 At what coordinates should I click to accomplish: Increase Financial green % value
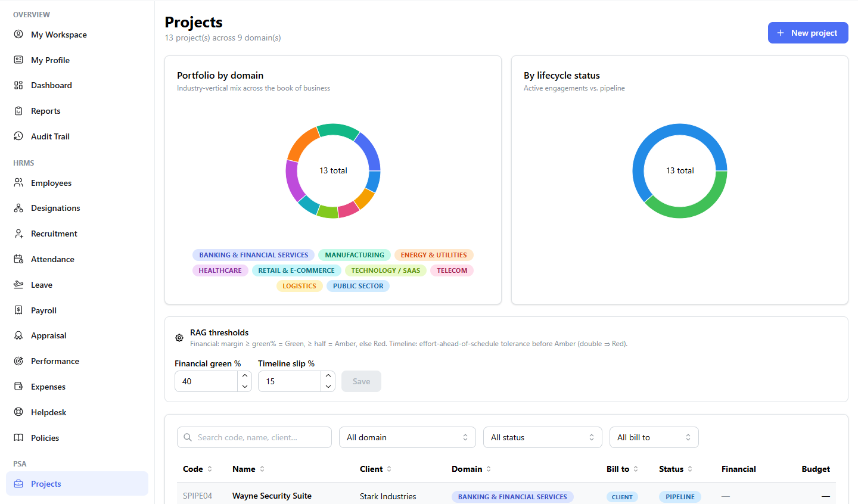tap(245, 376)
